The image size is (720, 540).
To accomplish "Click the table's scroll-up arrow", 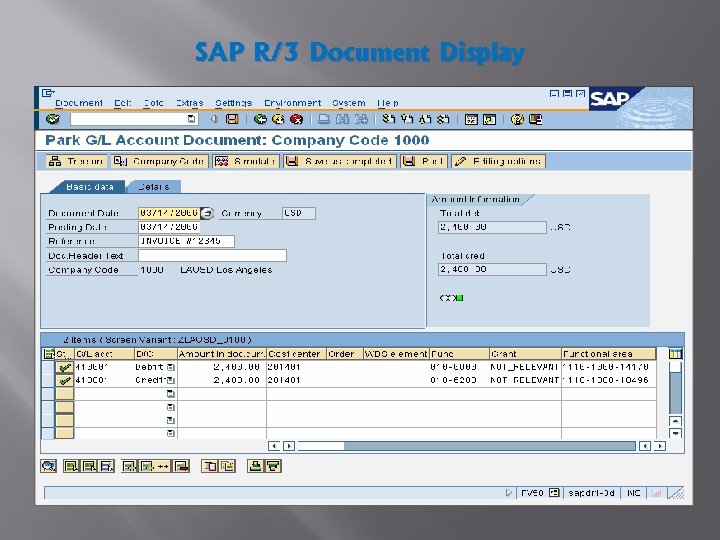I will pyautogui.click(x=675, y=421).
